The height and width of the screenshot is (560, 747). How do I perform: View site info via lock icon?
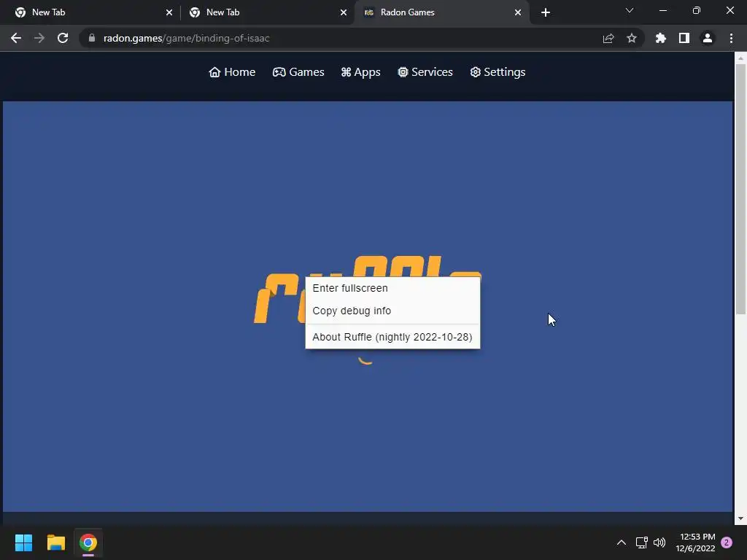92,38
